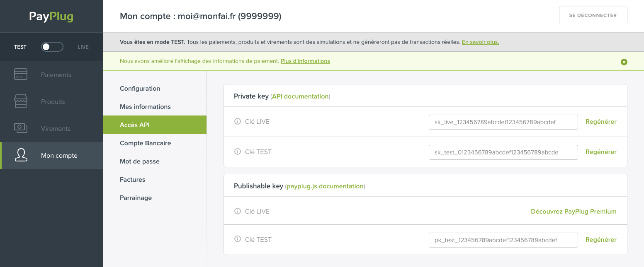Image resolution: width=644 pixels, height=267 pixels.
Task: Open the Configuration settings page
Action: 140,88
